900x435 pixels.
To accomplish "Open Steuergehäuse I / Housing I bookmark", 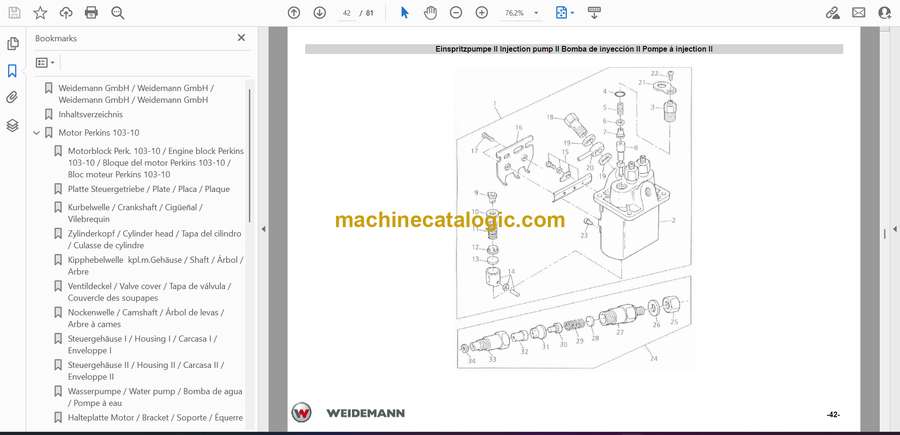I will tap(142, 344).
